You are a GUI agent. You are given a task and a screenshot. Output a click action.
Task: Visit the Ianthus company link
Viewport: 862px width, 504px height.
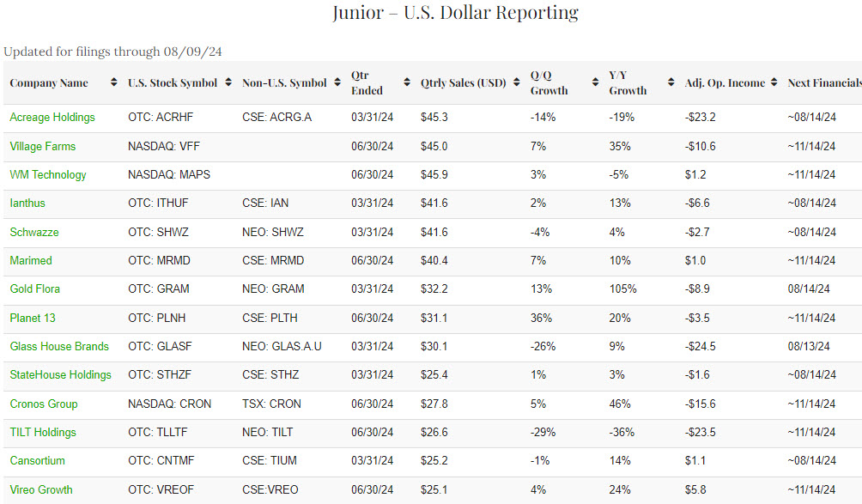click(x=27, y=203)
